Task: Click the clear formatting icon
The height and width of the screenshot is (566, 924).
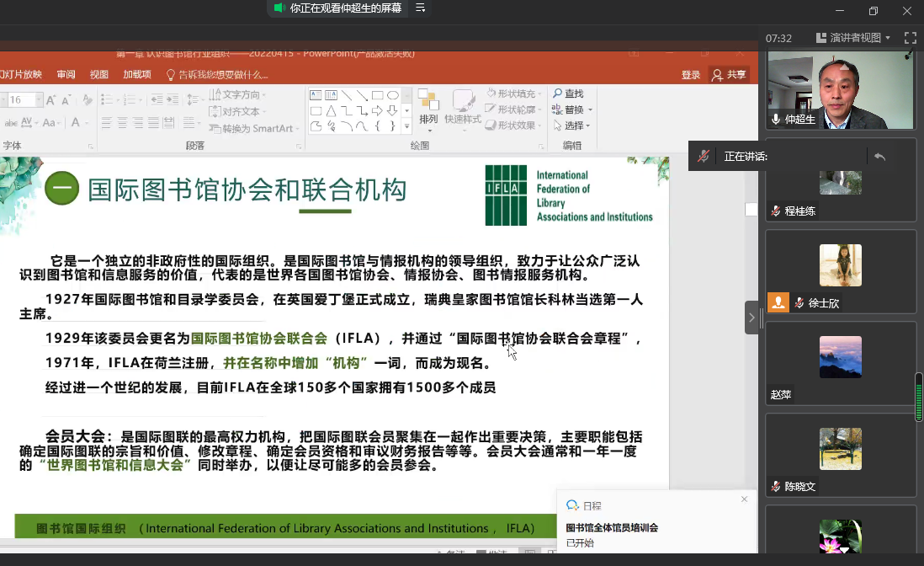Action: coord(88,100)
